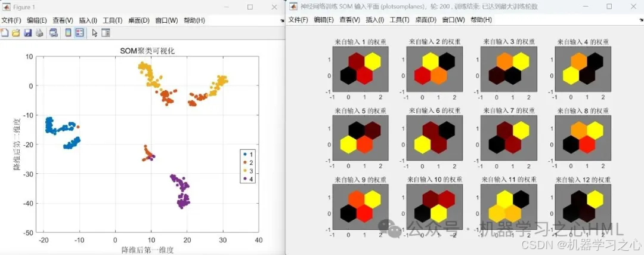Click legend entry 4 with purple marker
644x255 pixels.
click(x=249, y=179)
